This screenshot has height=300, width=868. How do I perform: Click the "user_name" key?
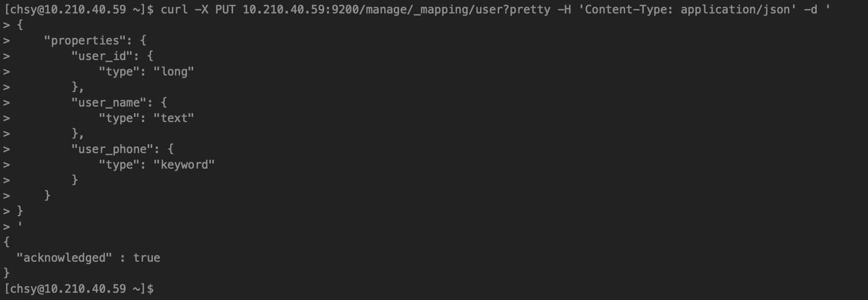point(109,102)
